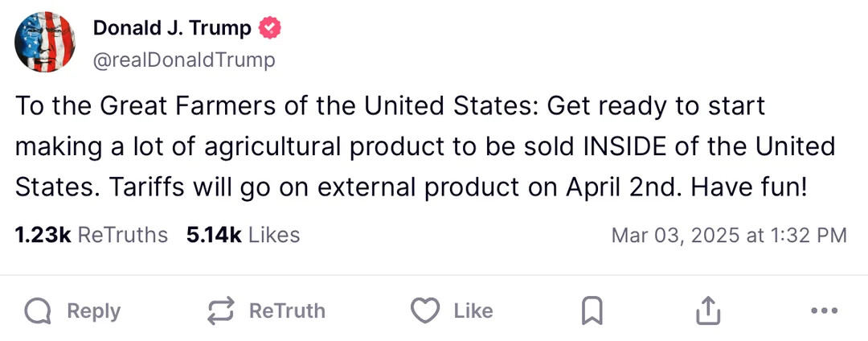Viewport: 868px width, 341px height.
Task: Click the share upload icon
Action: pyautogui.click(x=708, y=310)
